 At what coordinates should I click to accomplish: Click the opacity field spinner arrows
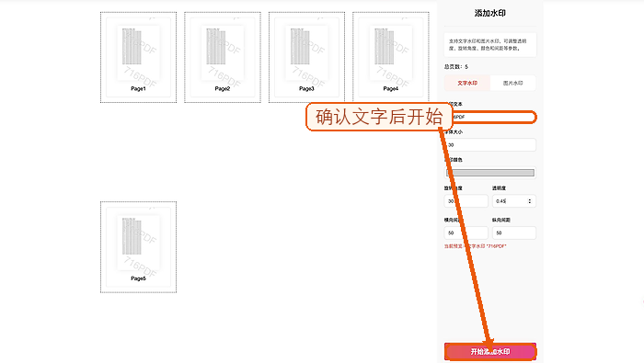point(529,201)
